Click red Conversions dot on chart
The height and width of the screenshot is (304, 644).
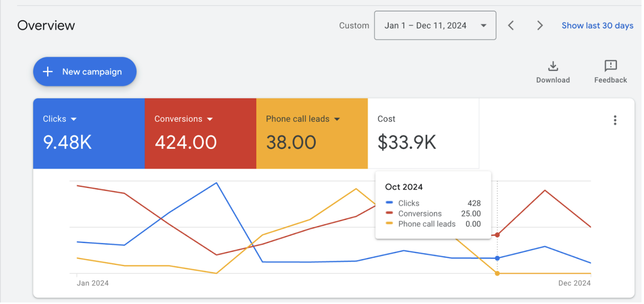(497, 235)
